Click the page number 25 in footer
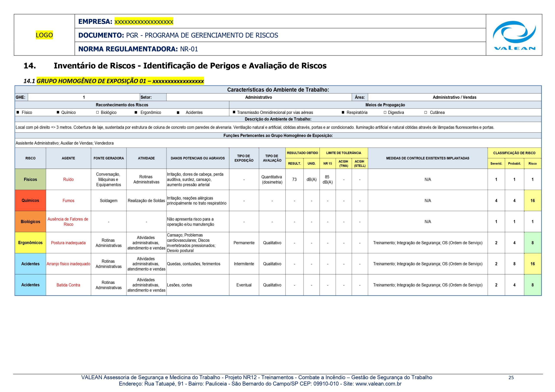This screenshot has height=392, width=555. 511,377
